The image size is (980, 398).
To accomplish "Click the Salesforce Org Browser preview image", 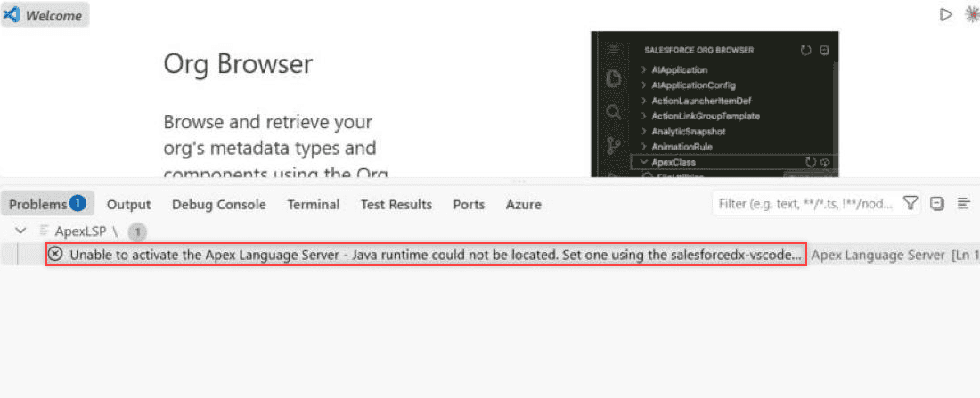I will tap(715, 103).
